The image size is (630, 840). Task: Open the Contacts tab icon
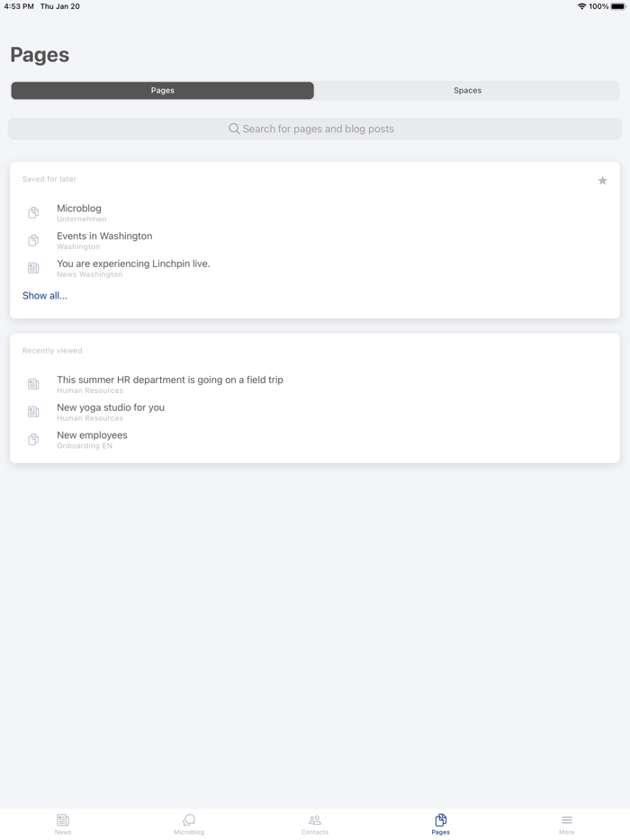coord(315,820)
